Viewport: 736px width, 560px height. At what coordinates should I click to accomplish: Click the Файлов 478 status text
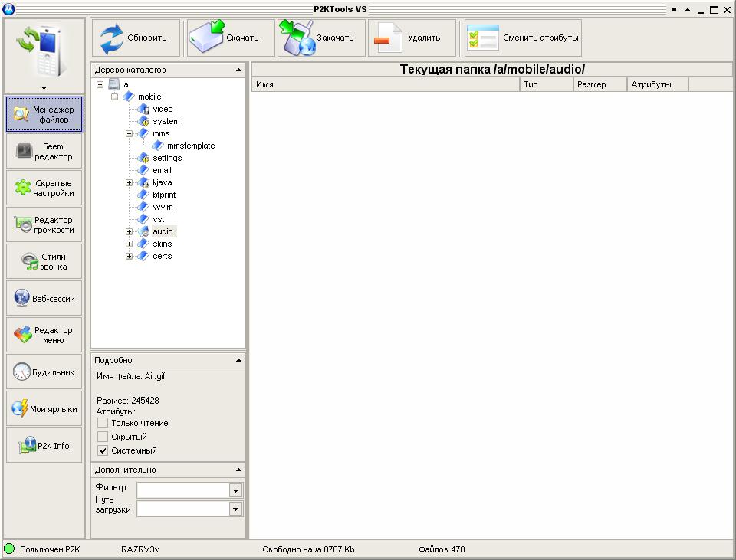click(442, 549)
